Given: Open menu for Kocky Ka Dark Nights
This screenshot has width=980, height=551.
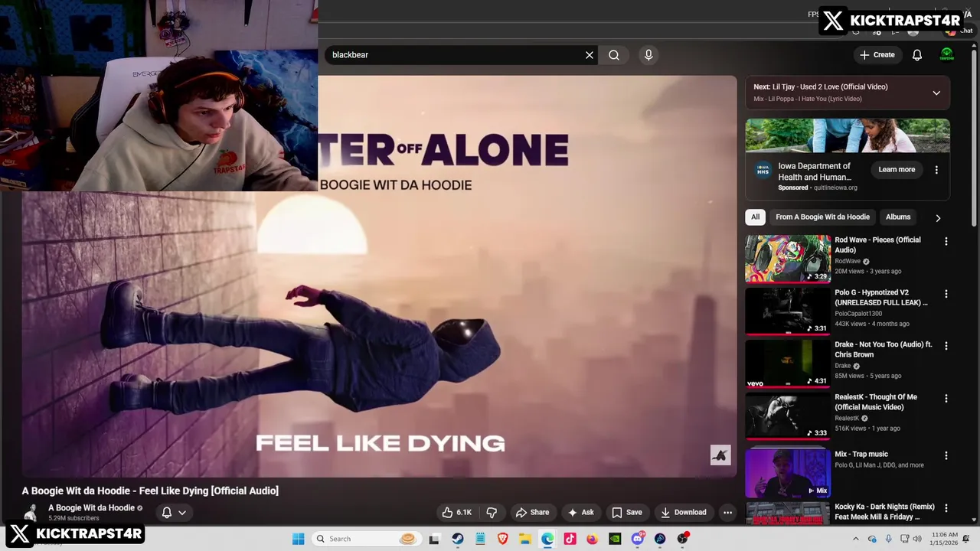Looking at the screenshot, I should click(946, 508).
